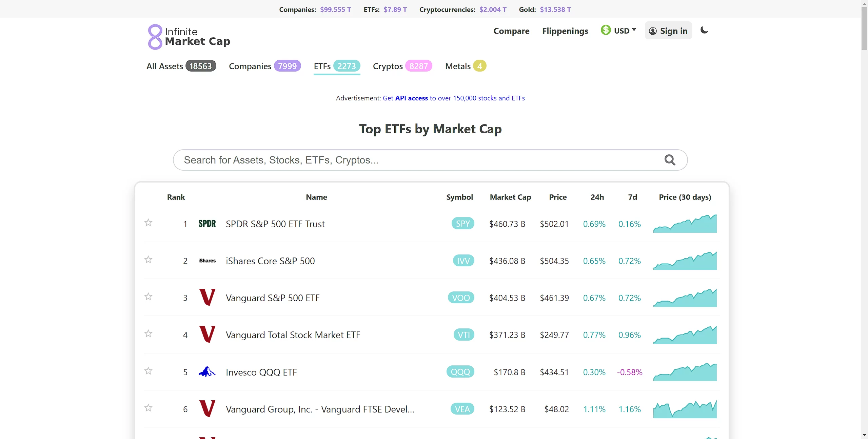Click the Vanguard S&P 500 ETF logo

click(207, 298)
